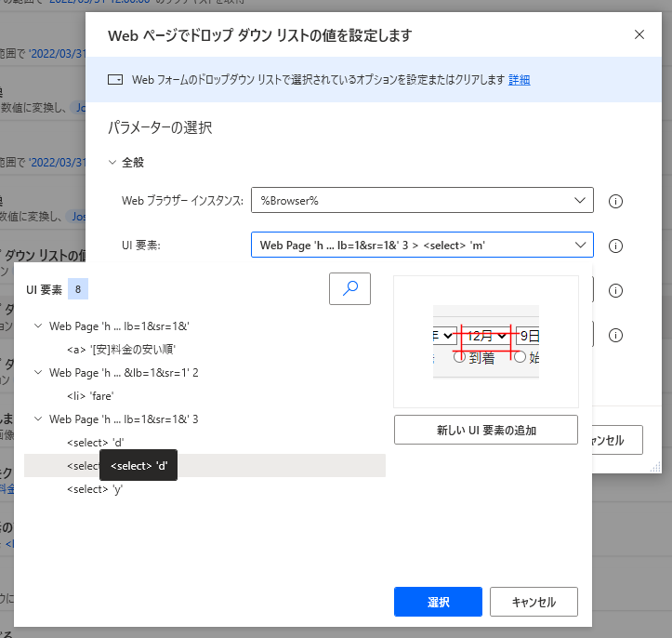This screenshot has width=672, height=638.
Task: Collapse the Web Page '&lb=1&sr=1' 2 node
Action: 38,373
